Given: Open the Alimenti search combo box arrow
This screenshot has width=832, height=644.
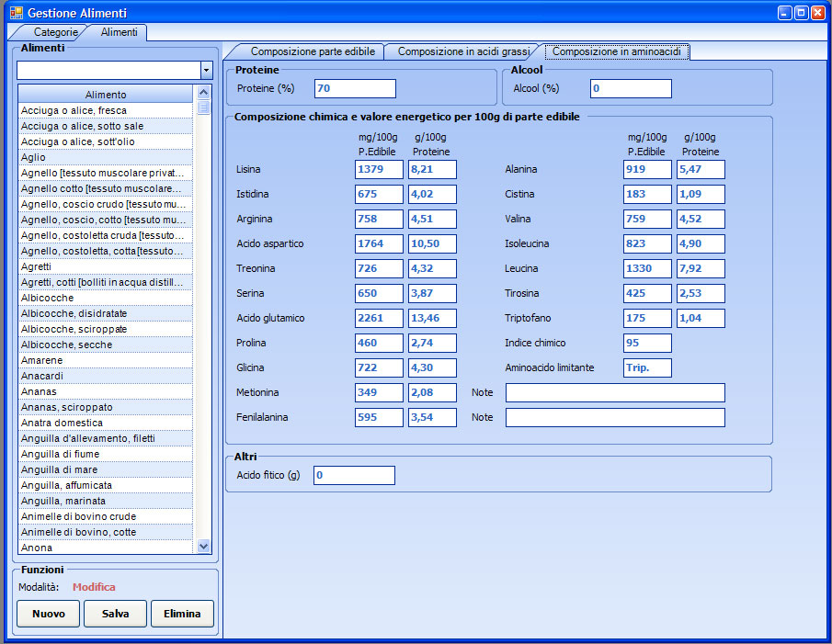Looking at the screenshot, I should click(206, 71).
